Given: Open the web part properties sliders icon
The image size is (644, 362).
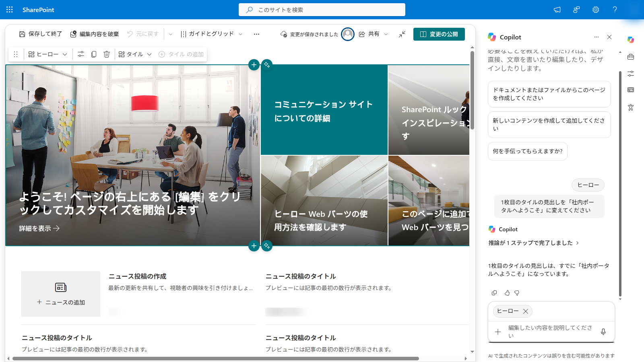Looking at the screenshot, I should point(81,54).
